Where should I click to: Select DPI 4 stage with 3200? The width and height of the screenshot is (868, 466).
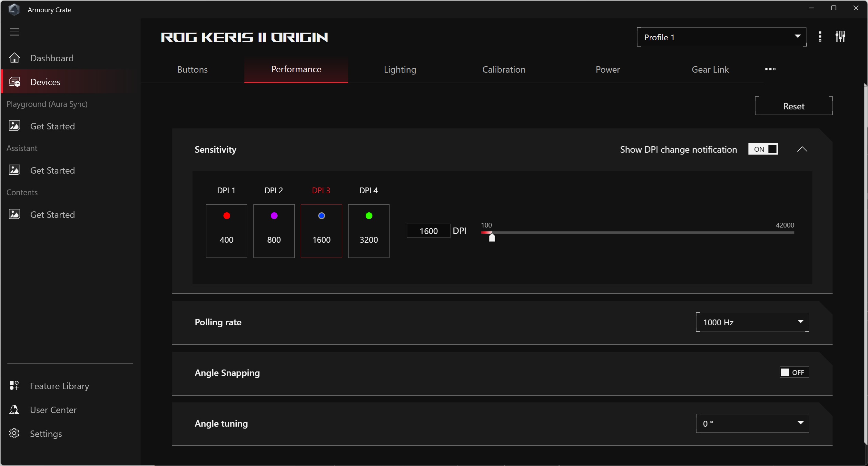(x=369, y=231)
